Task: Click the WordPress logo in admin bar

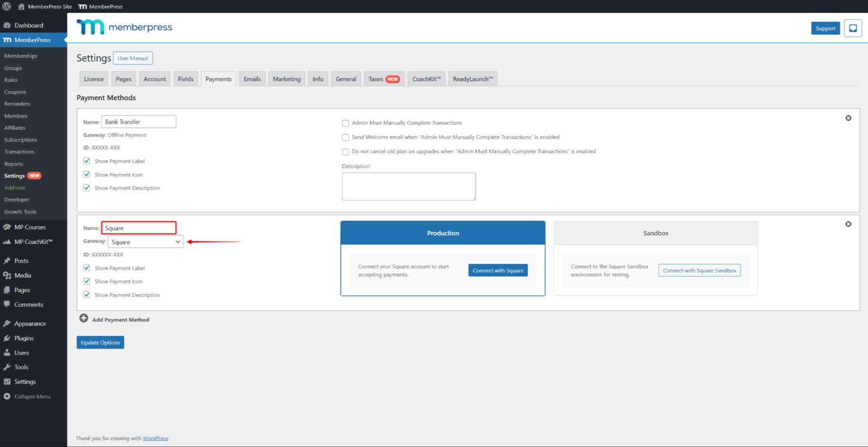Action: point(7,6)
